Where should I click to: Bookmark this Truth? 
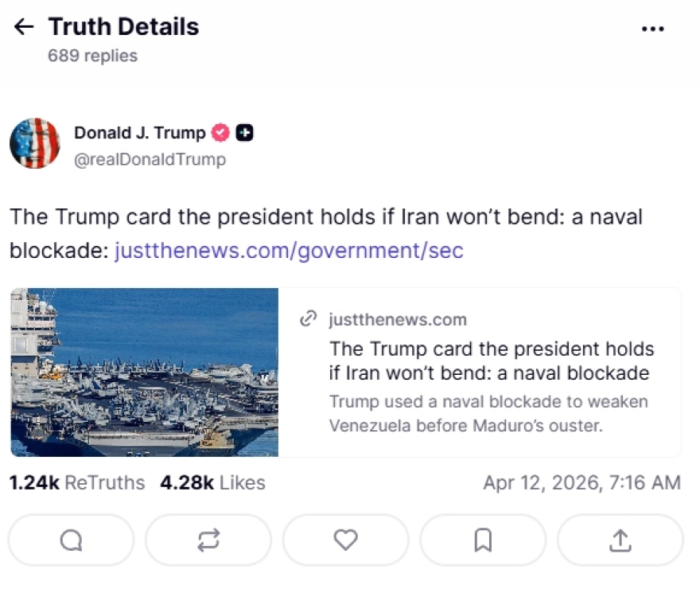click(x=482, y=540)
